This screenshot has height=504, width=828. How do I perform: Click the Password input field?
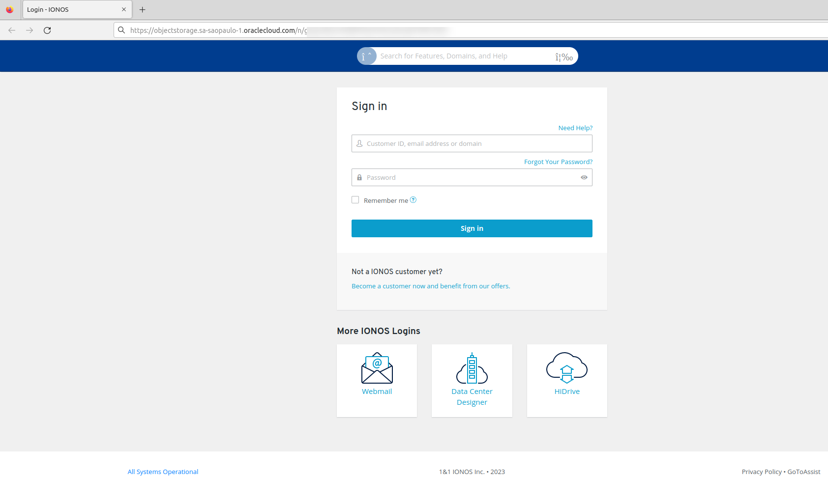pos(472,177)
